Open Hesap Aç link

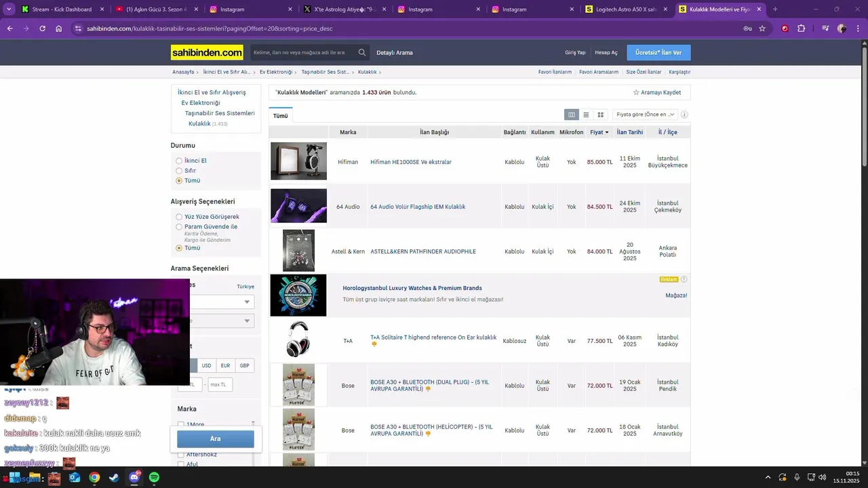pyautogui.click(x=606, y=53)
